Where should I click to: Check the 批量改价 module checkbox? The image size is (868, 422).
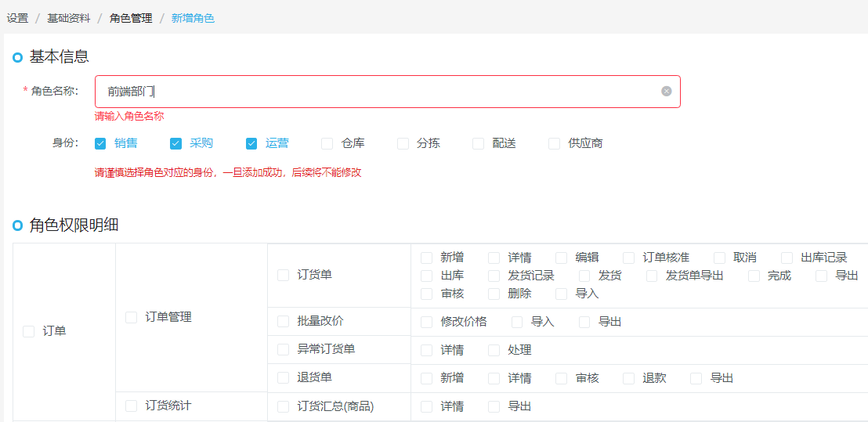284,321
